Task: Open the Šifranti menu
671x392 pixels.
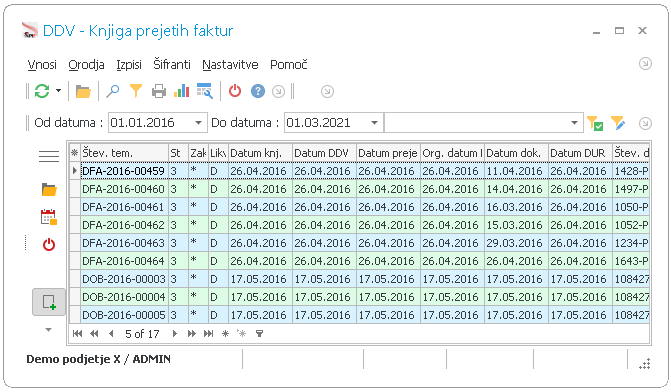Action: coord(172,64)
